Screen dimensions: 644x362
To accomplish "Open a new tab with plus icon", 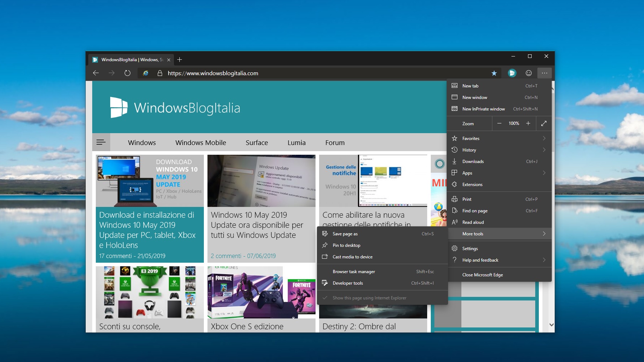I will (179, 60).
